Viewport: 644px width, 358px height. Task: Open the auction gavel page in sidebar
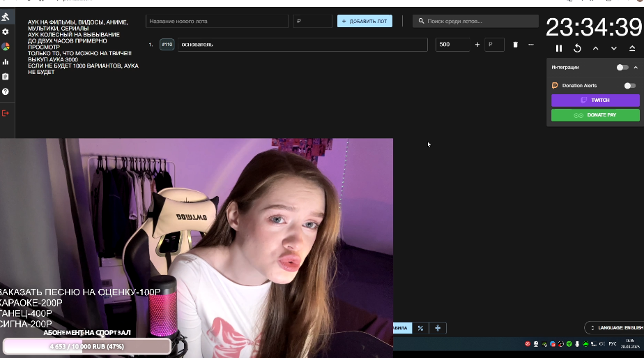(x=6, y=17)
